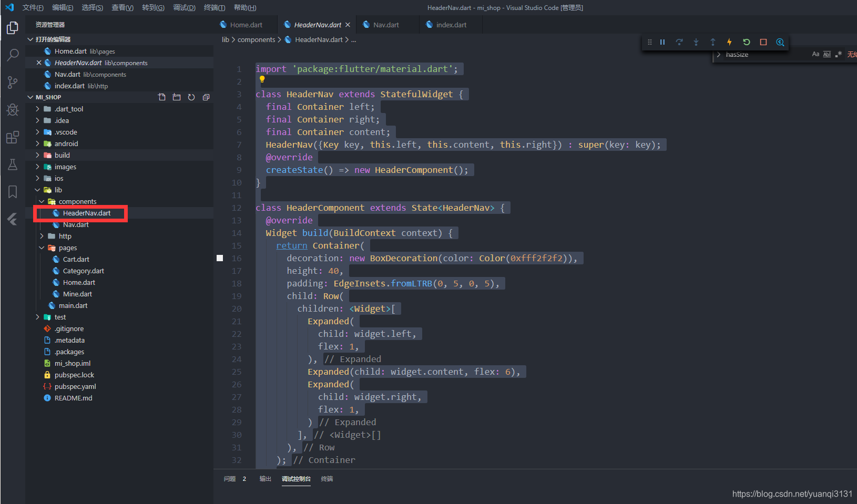The height and width of the screenshot is (504, 857).
Task: Grab the debug toolbar drag handle
Action: click(x=650, y=42)
